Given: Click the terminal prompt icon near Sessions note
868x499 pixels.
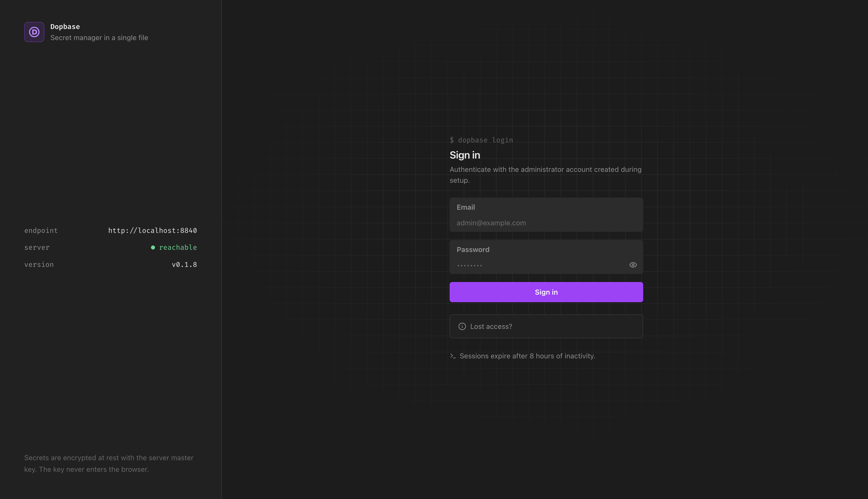Looking at the screenshot, I should point(453,356).
